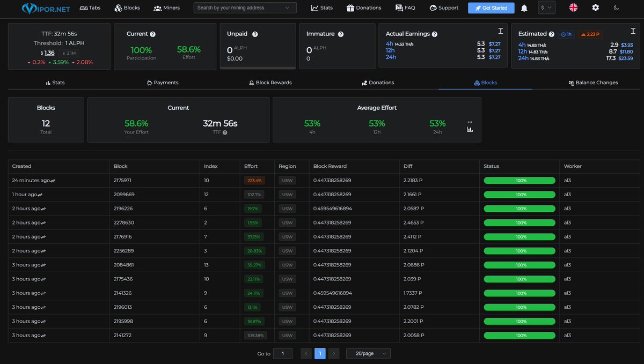Toggle the 2.23 P difficulty badge
The height and width of the screenshot is (364, 644).
click(590, 34)
